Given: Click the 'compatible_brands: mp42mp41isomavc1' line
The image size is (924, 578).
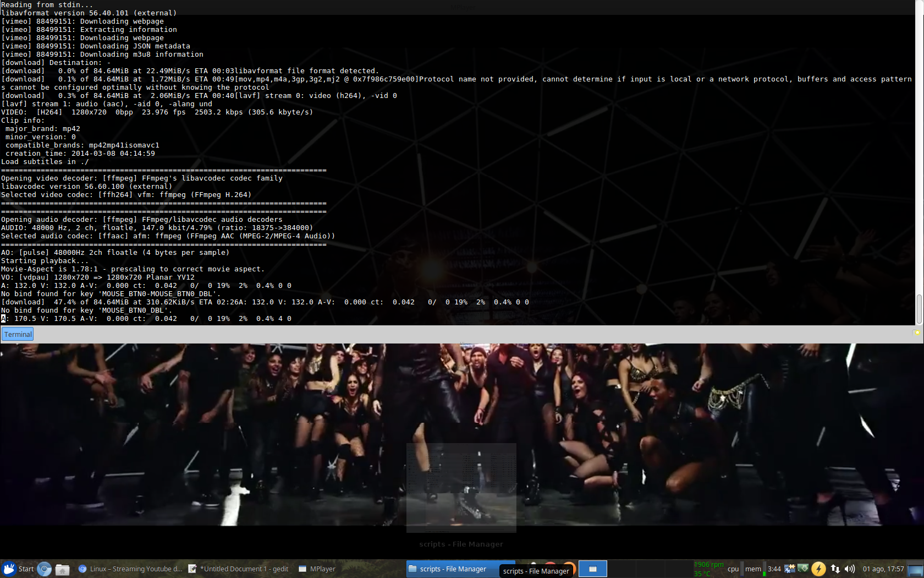Looking at the screenshot, I should pos(82,145).
